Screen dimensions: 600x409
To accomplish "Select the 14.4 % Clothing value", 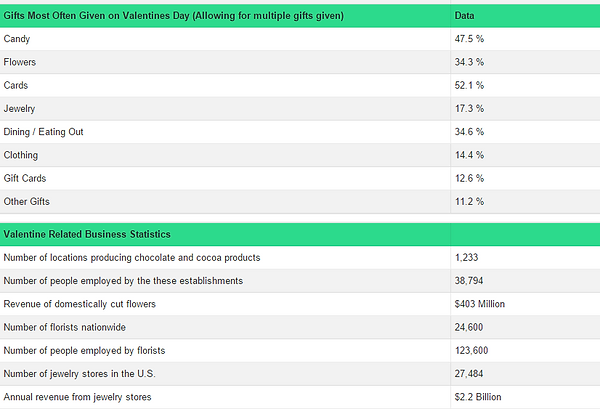I will (x=469, y=155).
